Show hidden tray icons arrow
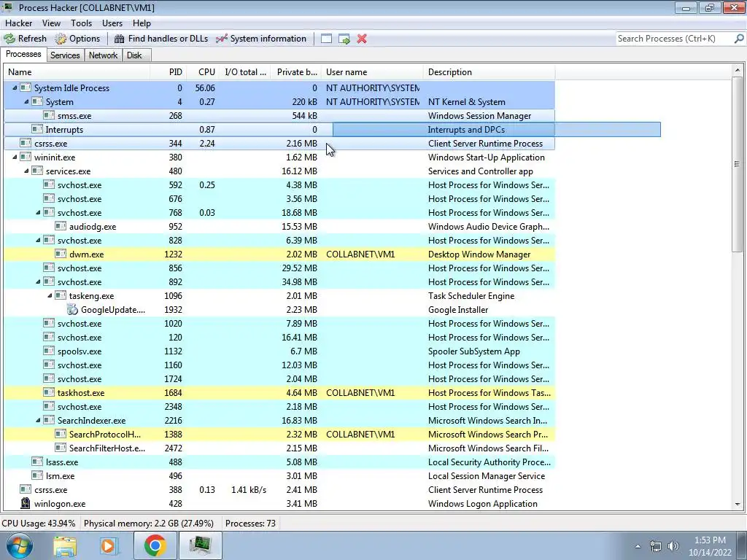747x560 pixels. (638, 546)
